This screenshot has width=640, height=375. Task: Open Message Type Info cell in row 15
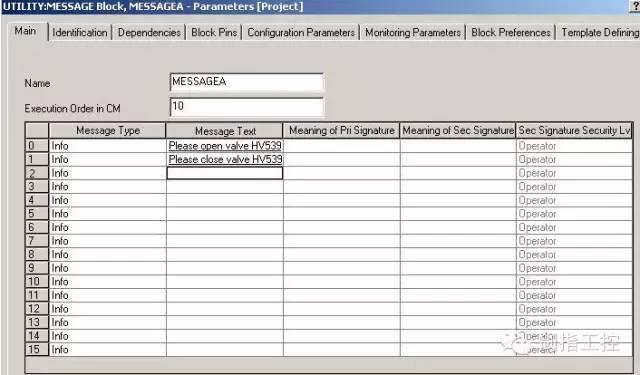point(108,349)
